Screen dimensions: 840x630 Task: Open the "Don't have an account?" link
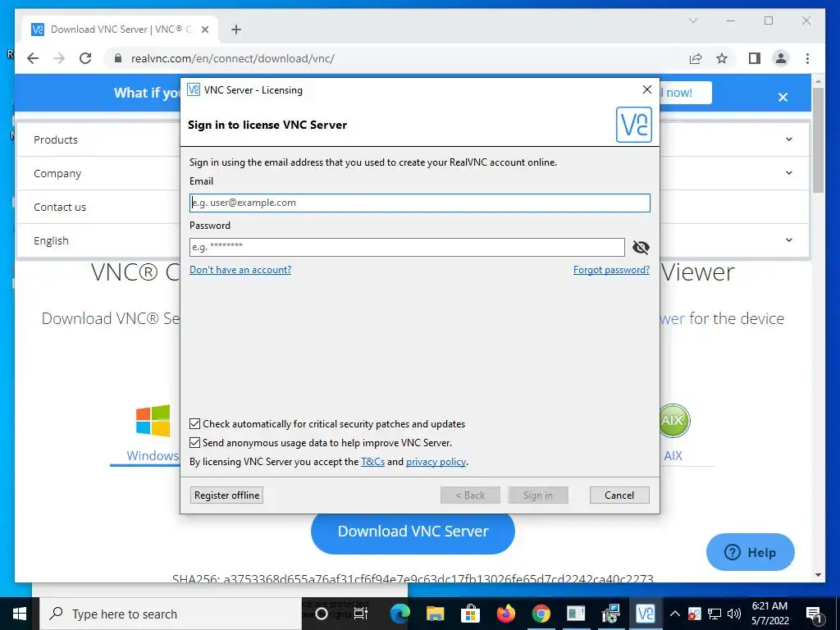[x=240, y=269]
